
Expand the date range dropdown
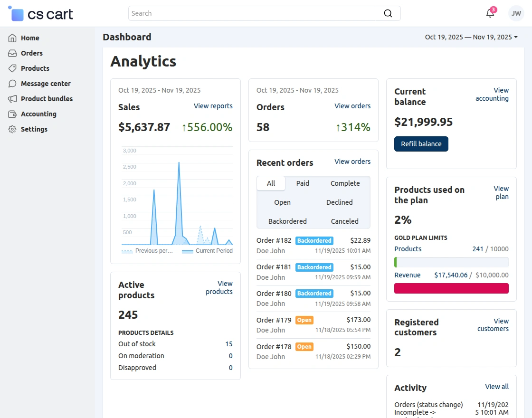click(471, 37)
